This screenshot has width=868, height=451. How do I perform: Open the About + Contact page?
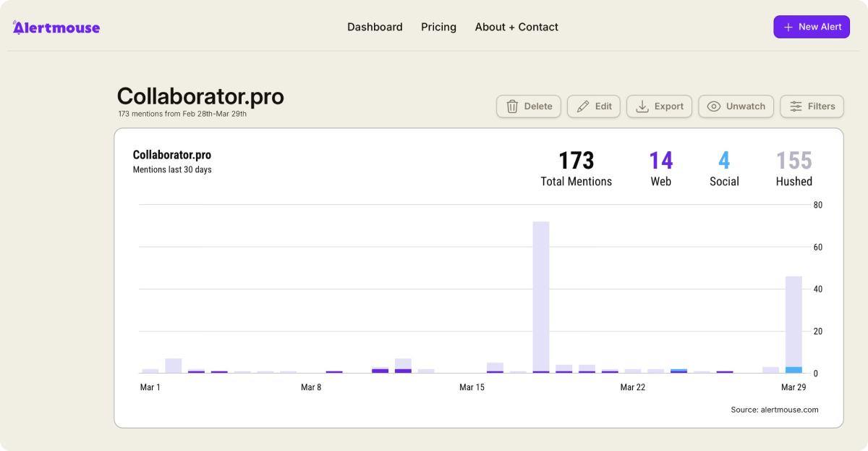pyautogui.click(x=516, y=27)
